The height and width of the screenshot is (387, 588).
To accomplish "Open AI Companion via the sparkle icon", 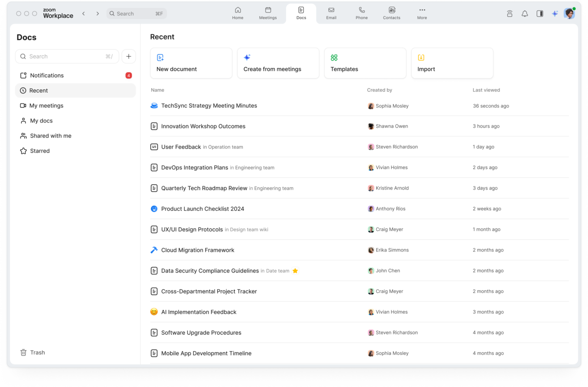I will point(555,13).
